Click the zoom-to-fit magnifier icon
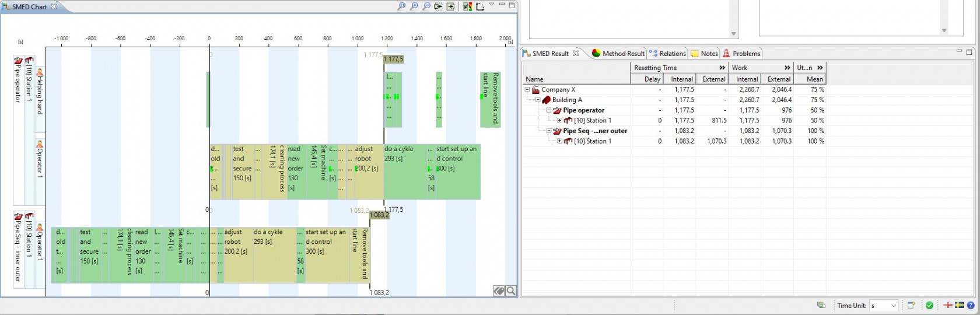This screenshot has height=315, width=980. (x=401, y=6)
